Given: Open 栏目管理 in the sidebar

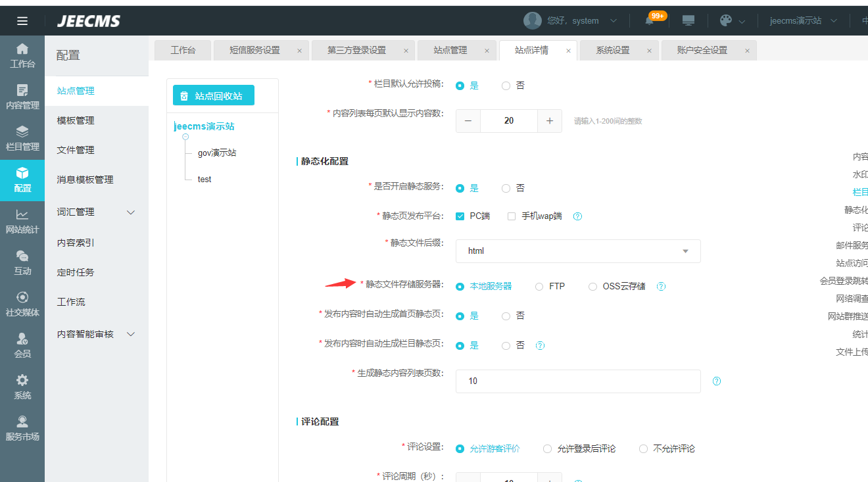Looking at the screenshot, I should point(22,138).
